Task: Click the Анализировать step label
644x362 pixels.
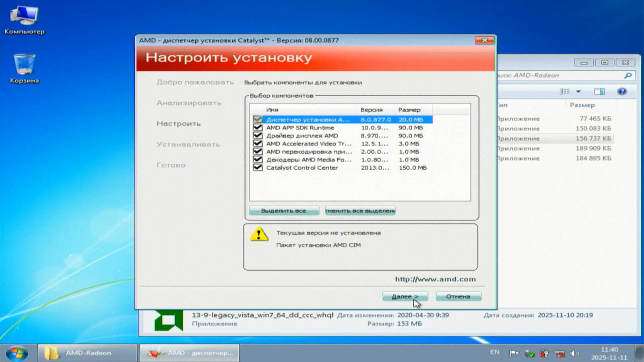Action: point(189,103)
